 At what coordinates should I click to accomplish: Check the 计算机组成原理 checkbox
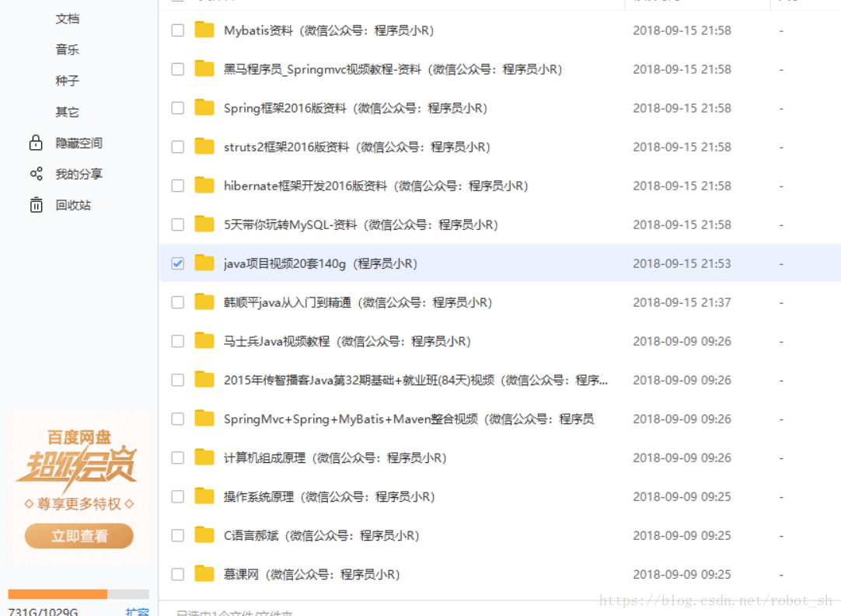[x=177, y=458]
